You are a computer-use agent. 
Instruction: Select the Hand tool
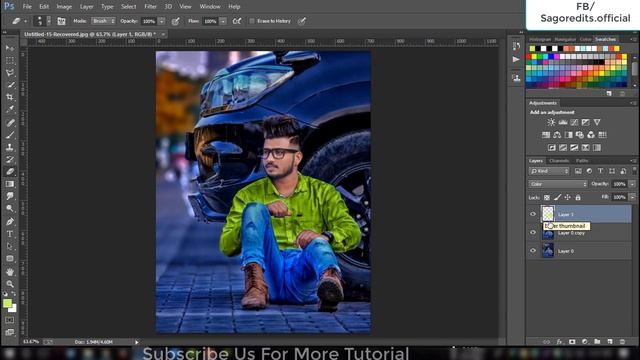(x=10, y=271)
